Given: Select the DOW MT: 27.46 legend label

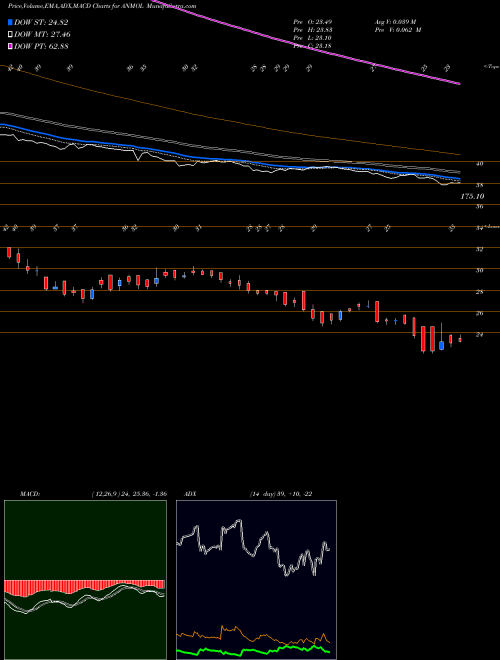Looking at the screenshot, I should [x=42, y=35].
